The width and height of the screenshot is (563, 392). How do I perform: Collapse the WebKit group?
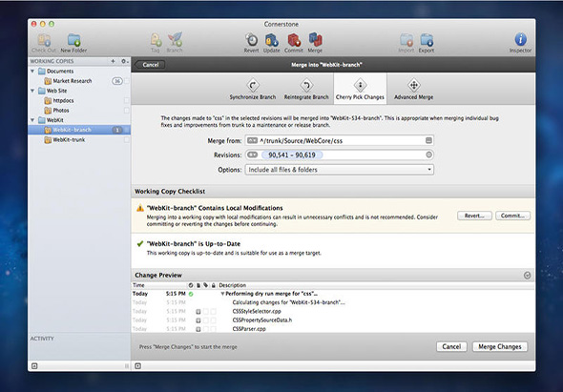click(x=32, y=120)
